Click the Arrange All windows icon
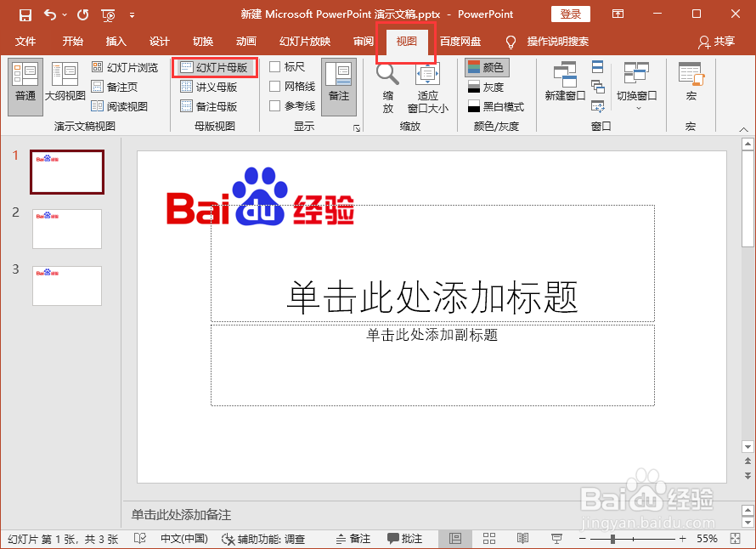756x549 pixels. pyautogui.click(x=597, y=66)
